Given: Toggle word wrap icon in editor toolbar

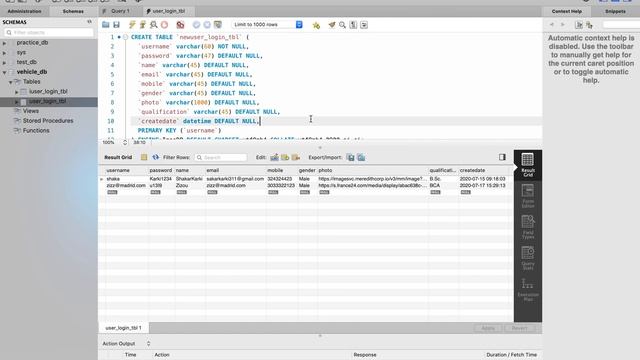Looking at the screenshot, I should coord(364,25).
